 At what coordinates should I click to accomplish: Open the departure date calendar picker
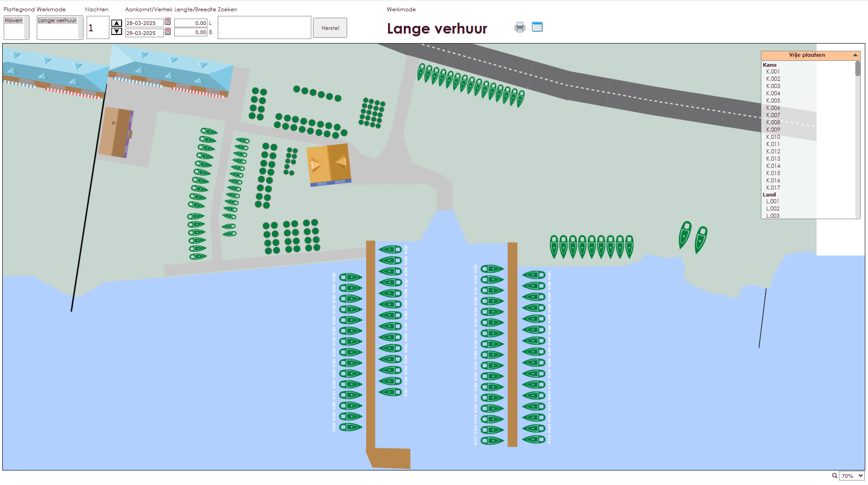point(167,32)
